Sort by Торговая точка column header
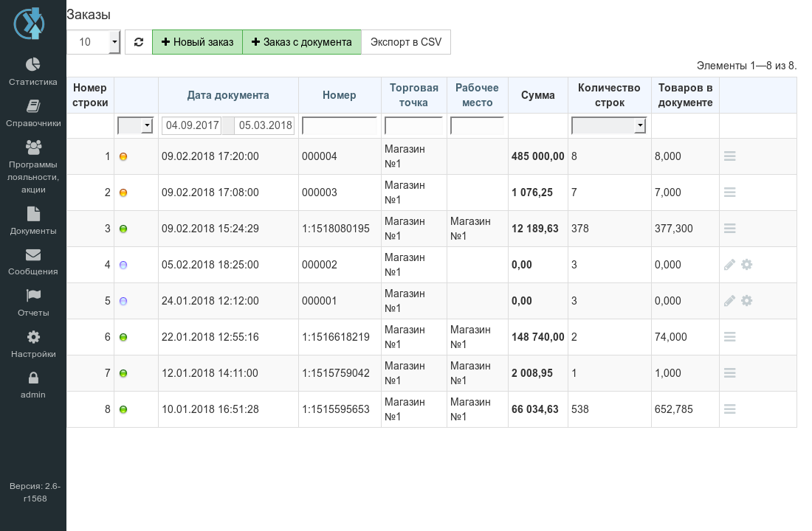 pos(414,95)
